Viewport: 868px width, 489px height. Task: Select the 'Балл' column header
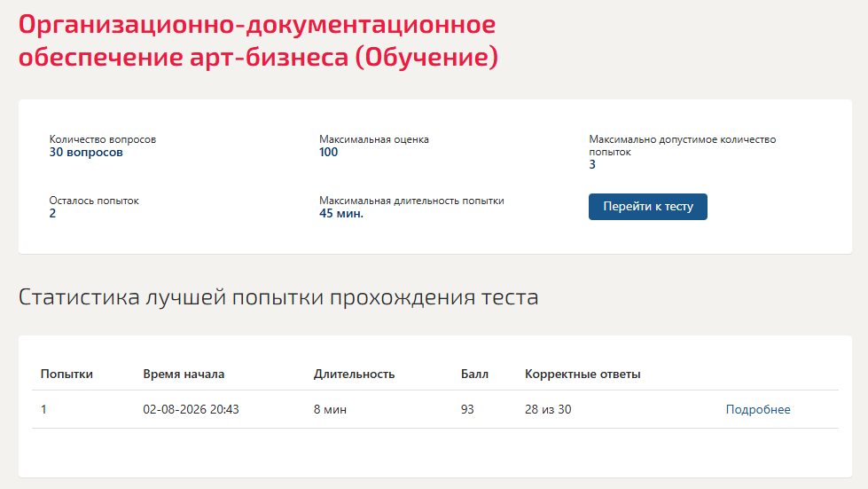474,374
